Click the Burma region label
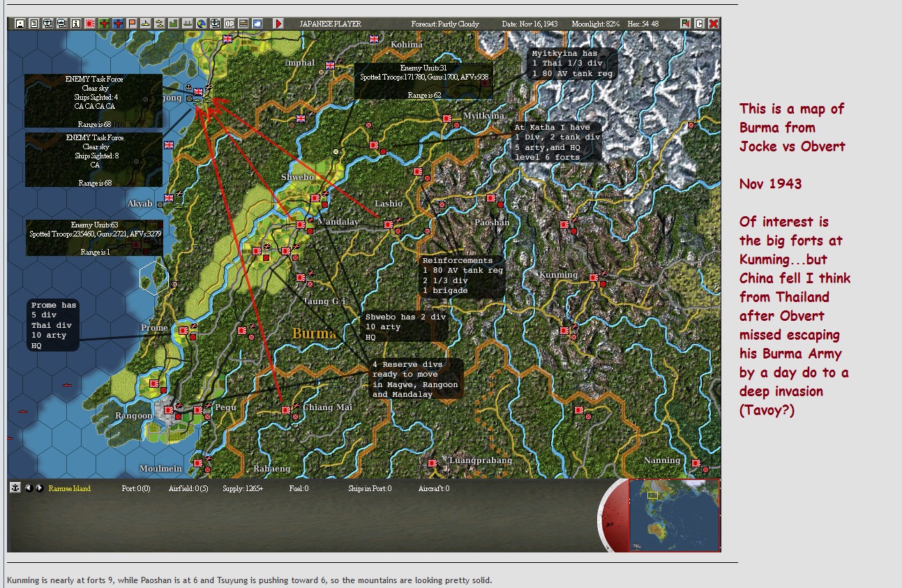The height and width of the screenshot is (588, 902). click(314, 333)
